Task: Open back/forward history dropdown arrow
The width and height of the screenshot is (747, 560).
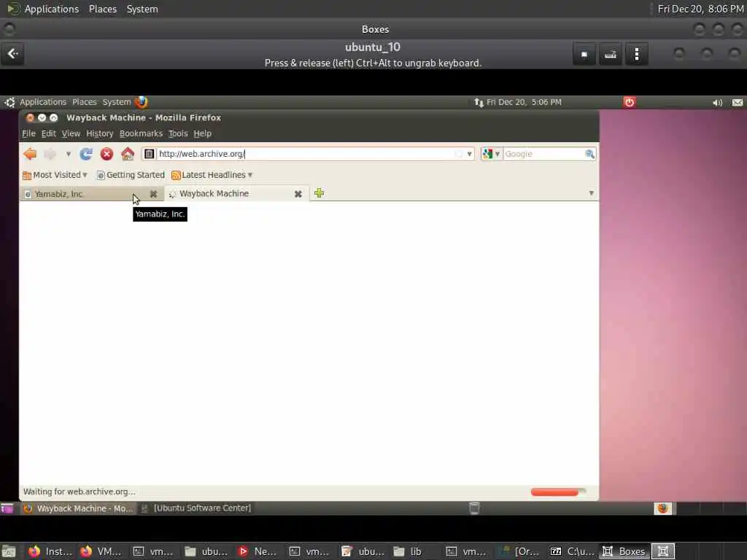Action: point(68,155)
